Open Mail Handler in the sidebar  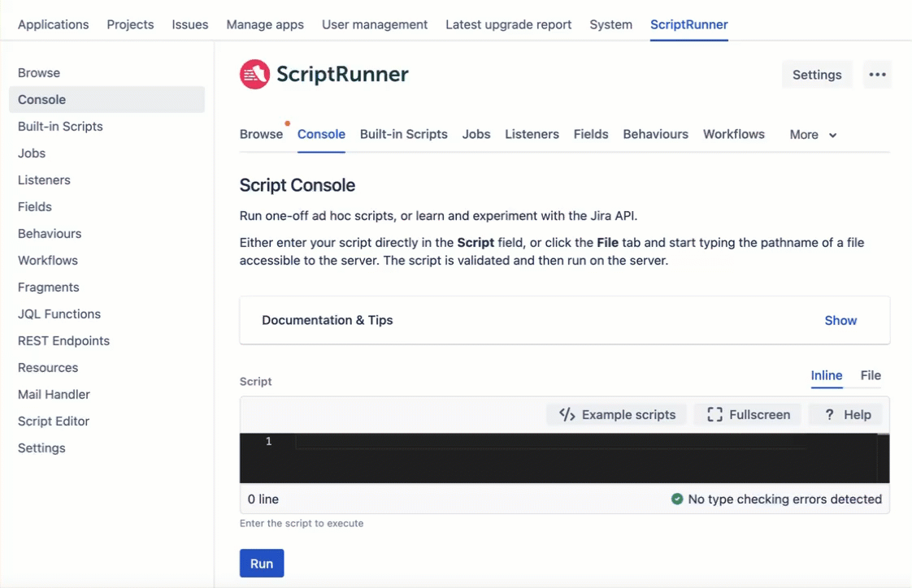click(x=54, y=394)
